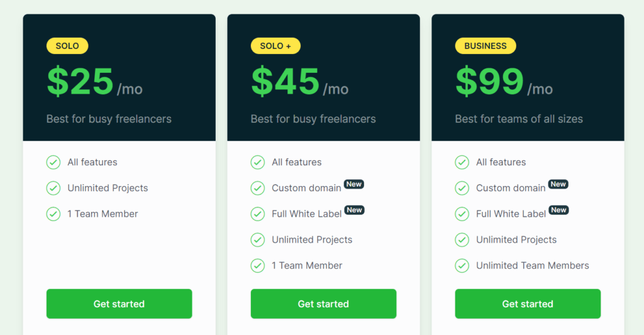Click the New badge on Business Full White Label
Viewport: 644px width, 335px height.
tap(558, 210)
